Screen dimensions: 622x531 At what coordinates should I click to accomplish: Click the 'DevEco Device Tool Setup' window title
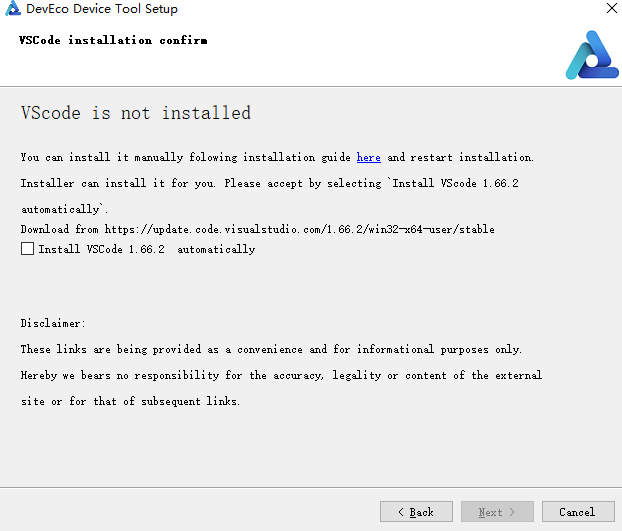[x=102, y=9]
